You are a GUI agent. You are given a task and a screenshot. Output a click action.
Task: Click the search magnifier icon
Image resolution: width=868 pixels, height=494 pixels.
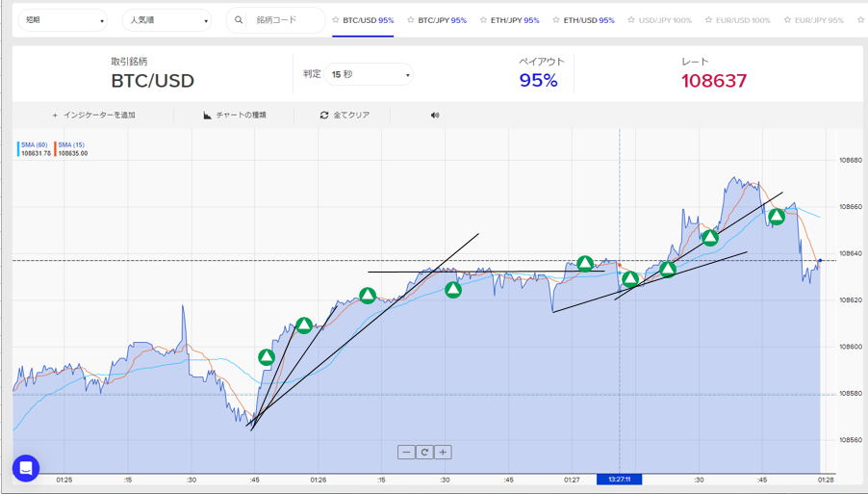(239, 20)
